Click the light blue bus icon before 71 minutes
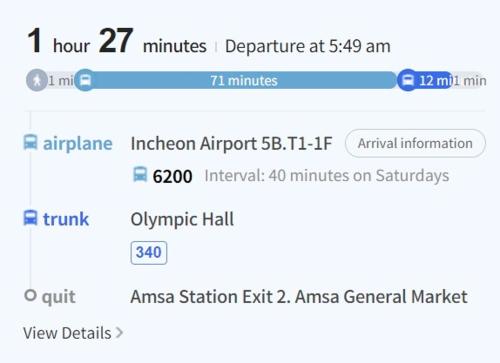Image resolution: width=500 pixels, height=363 pixels. click(85, 80)
